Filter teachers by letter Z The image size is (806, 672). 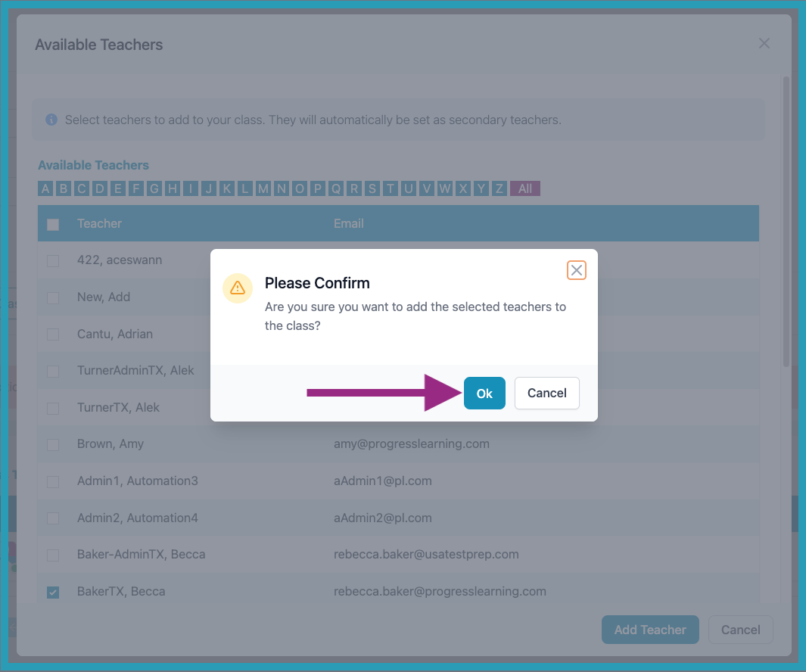tap(499, 188)
